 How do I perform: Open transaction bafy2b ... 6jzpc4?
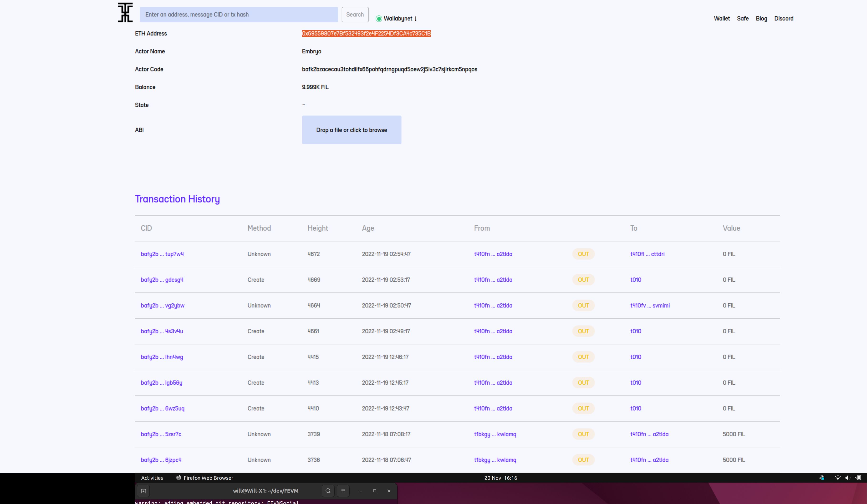[161, 460]
